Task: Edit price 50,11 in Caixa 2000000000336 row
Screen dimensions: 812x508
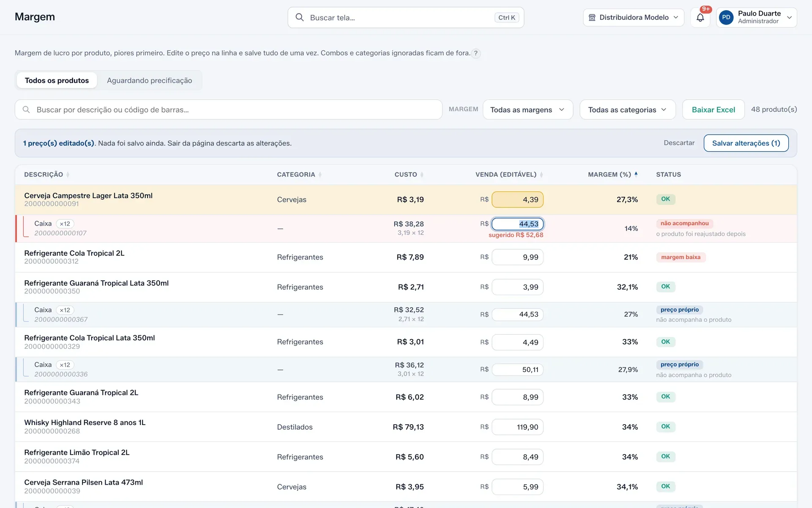Action: [517, 370]
